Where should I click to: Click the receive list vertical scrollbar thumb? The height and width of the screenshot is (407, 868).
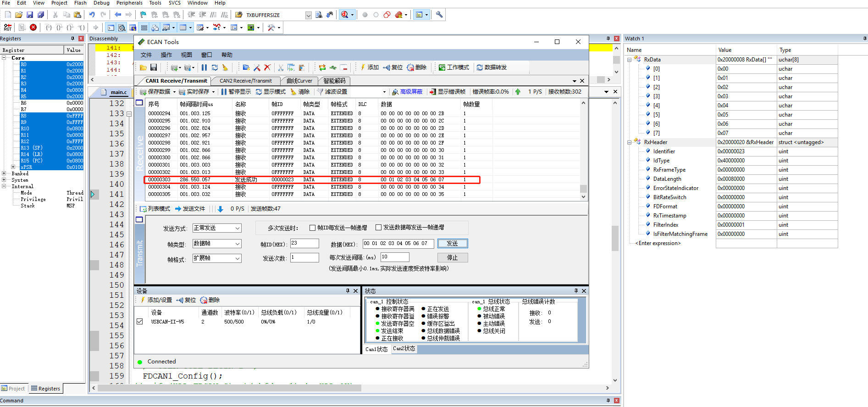(x=583, y=189)
